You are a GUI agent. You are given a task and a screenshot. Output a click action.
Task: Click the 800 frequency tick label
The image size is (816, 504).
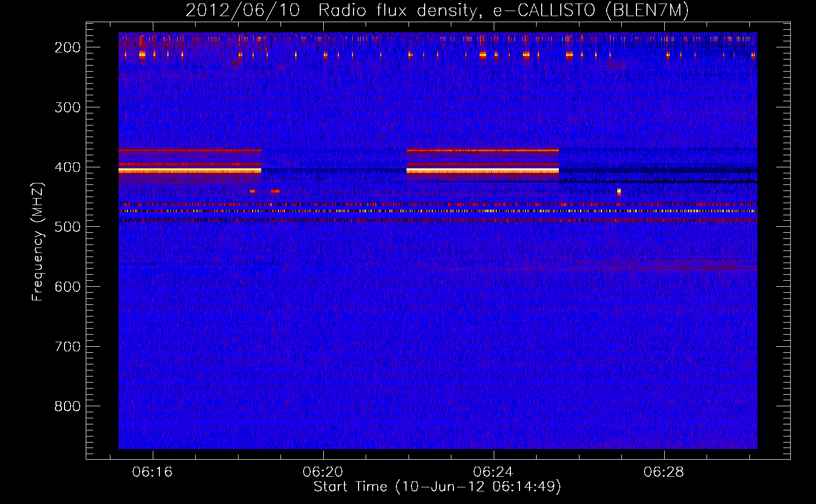68,406
